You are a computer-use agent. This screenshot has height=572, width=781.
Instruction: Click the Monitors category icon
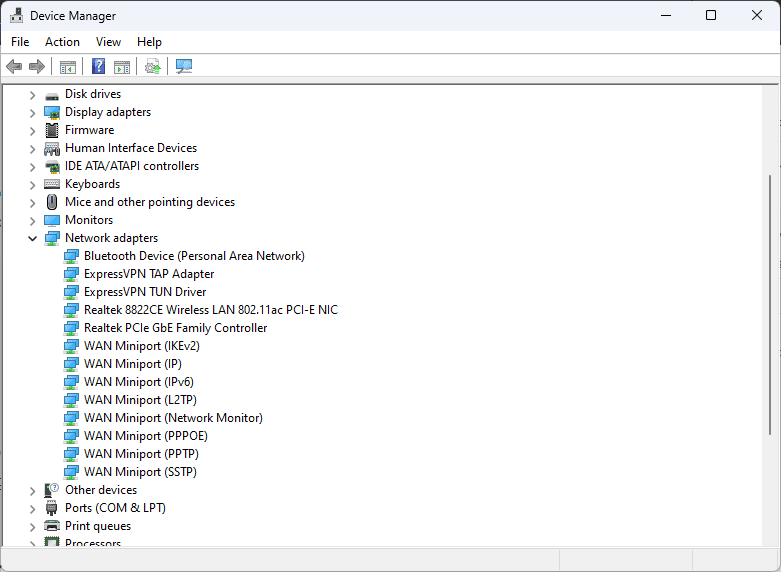pyautogui.click(x=52, y=220)
